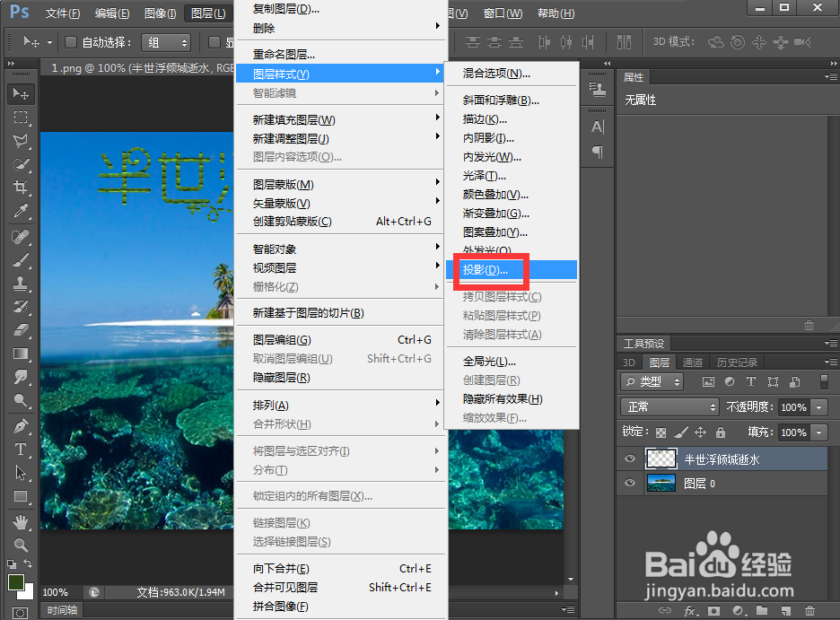Click the link layers button
The width and height of the screenshot is (840, 620).
pyautogui.click(x=665, y=610)
